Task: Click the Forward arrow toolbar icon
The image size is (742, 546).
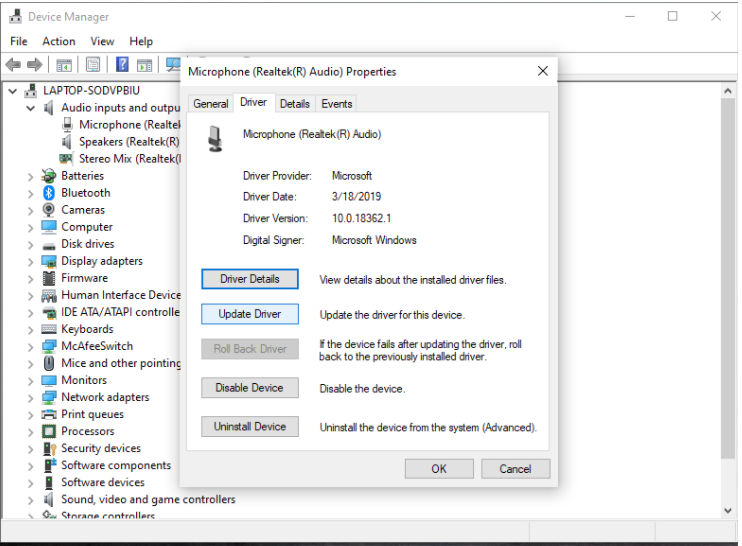Action: click(35, 64)
